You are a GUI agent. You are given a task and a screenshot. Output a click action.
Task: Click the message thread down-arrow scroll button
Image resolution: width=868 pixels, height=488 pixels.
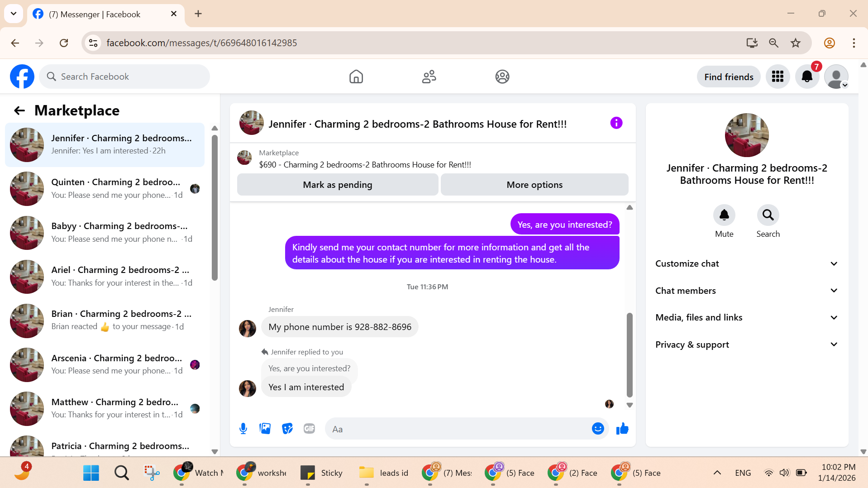[x=630, y=405]
